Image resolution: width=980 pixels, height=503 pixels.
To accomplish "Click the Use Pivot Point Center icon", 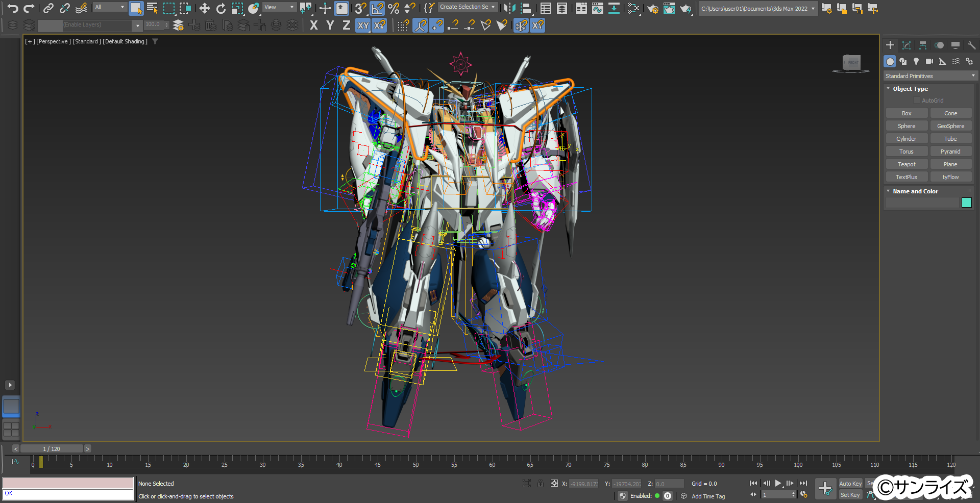I will pyautogui.click(x=306, y=8).
